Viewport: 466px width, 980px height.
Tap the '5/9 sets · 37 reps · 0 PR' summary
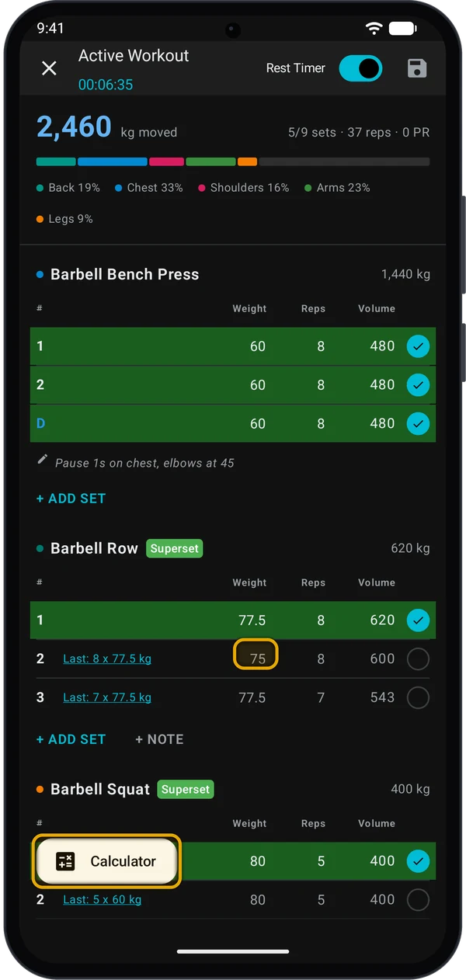[359, 133]
